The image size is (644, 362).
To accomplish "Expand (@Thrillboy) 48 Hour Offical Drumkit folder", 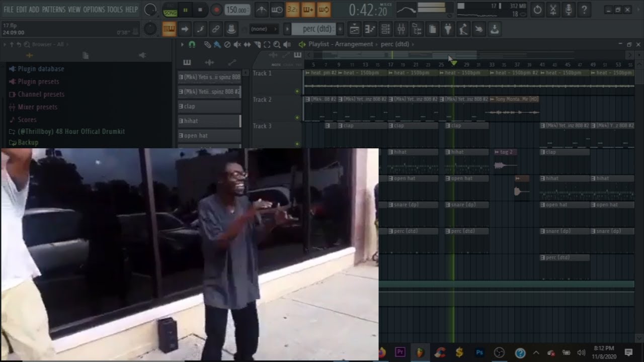I will coord(67,131).
